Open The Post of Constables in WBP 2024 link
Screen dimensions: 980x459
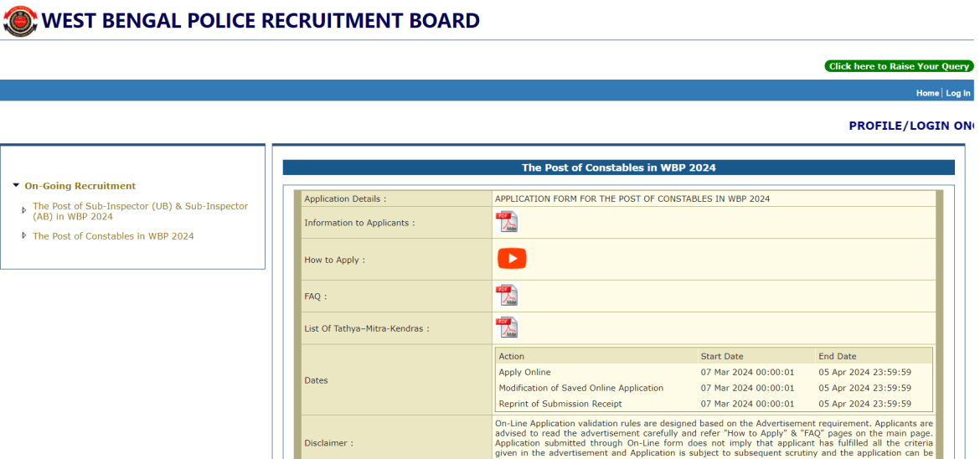pos(113,236)
